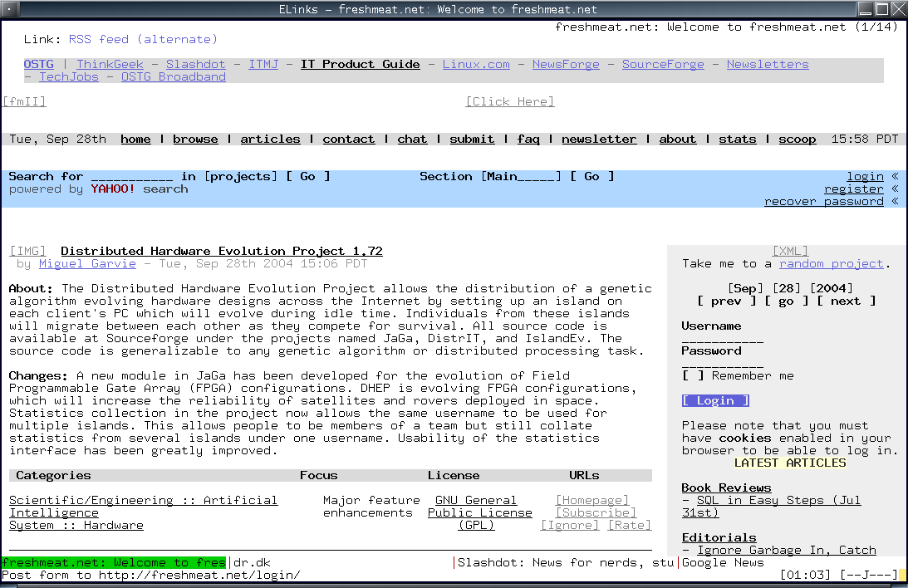Open the project [Homepage] link
908x588 pixels.
(x=592, y=501)
